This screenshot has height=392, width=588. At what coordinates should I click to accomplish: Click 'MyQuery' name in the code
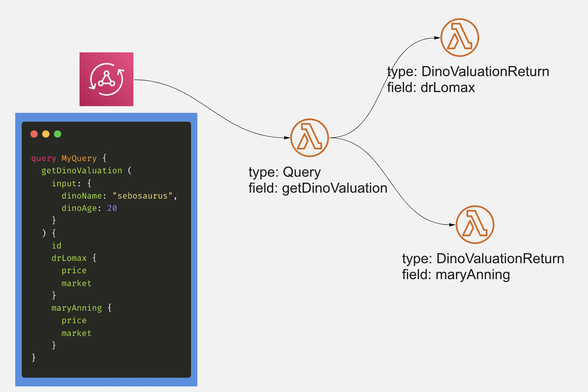click(79, 159)
